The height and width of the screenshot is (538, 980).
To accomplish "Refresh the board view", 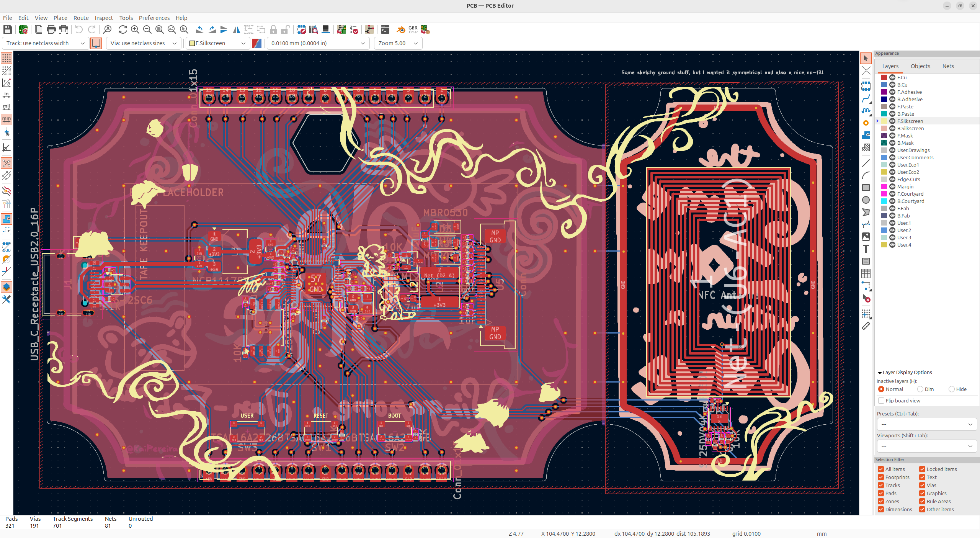I will [x=122, y=29].
